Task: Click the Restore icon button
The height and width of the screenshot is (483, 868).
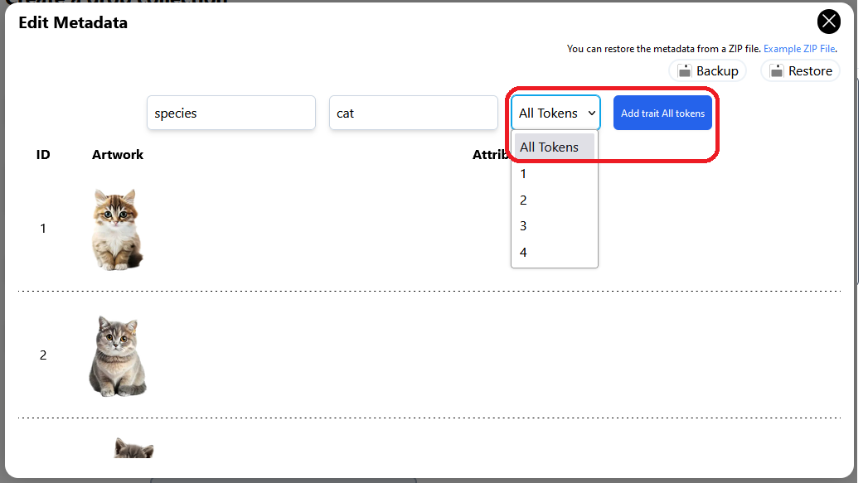Action: (x=800, y=71)
